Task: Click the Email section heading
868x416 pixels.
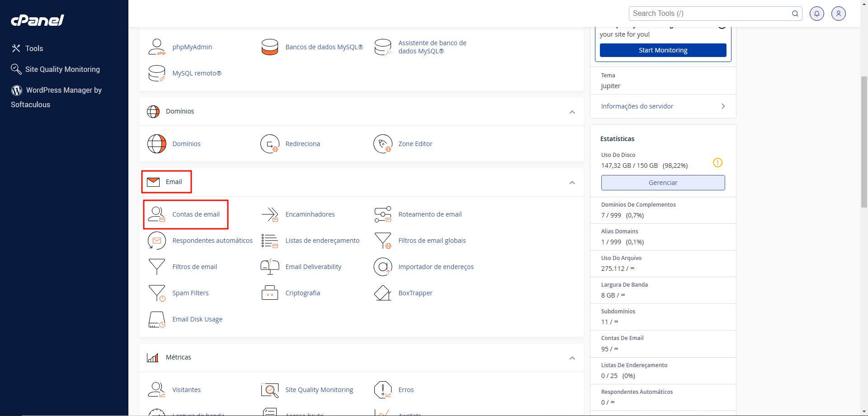Action: (x=174, y=182)
